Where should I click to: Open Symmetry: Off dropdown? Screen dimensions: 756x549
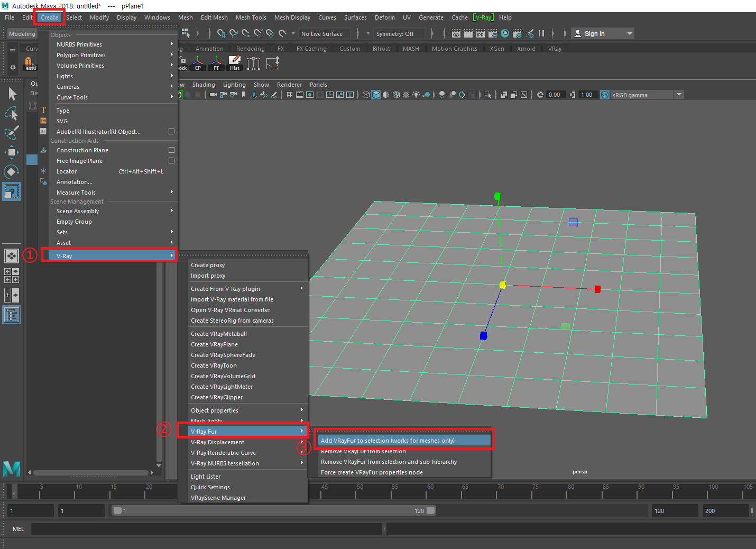tap(400, 34)
